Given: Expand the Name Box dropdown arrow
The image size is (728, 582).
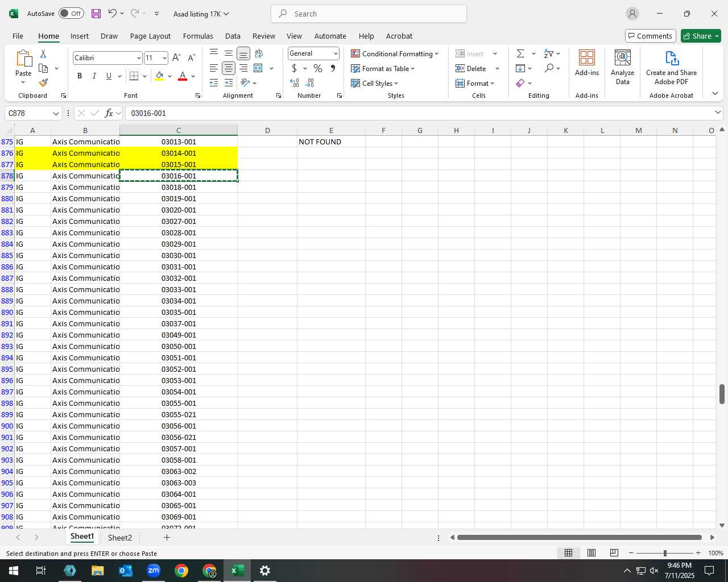Looking at the screenshot, I should [56, 113].
